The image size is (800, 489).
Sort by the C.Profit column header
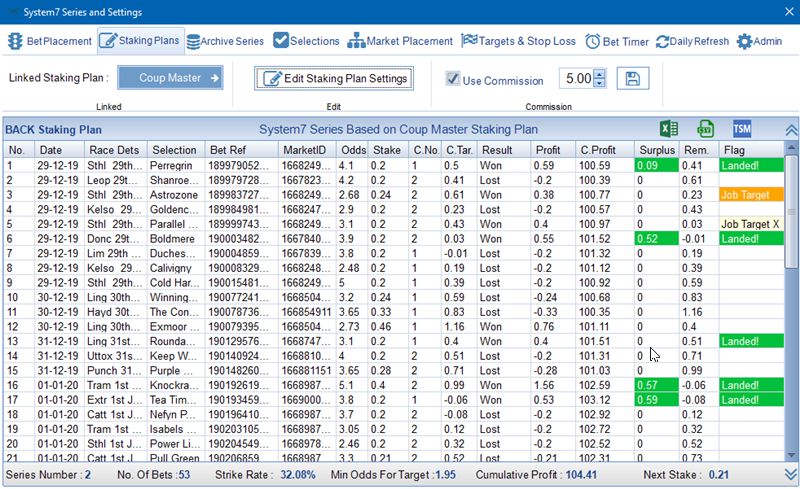pyautogui.click(x=605, y=150)
